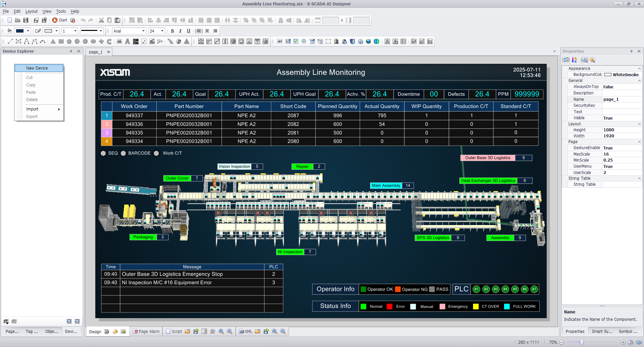Viewport: 644px width, 347px height.
Task: Click the Cut scissors icon
Action: coord(101,20)
